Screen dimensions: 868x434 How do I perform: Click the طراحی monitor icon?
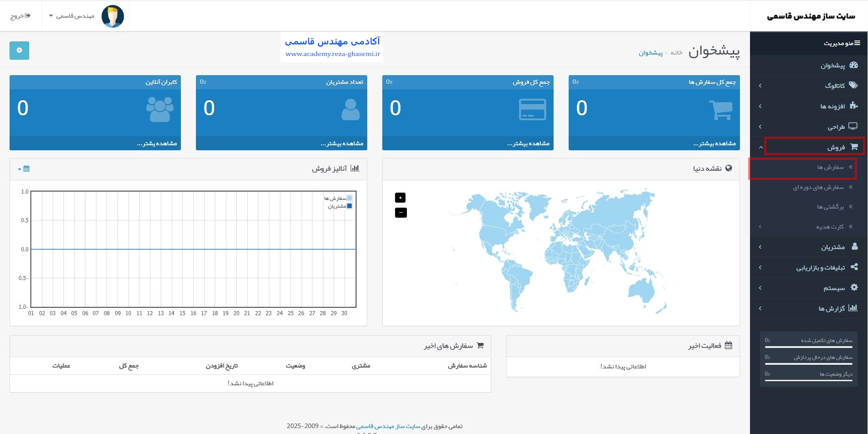853,126
